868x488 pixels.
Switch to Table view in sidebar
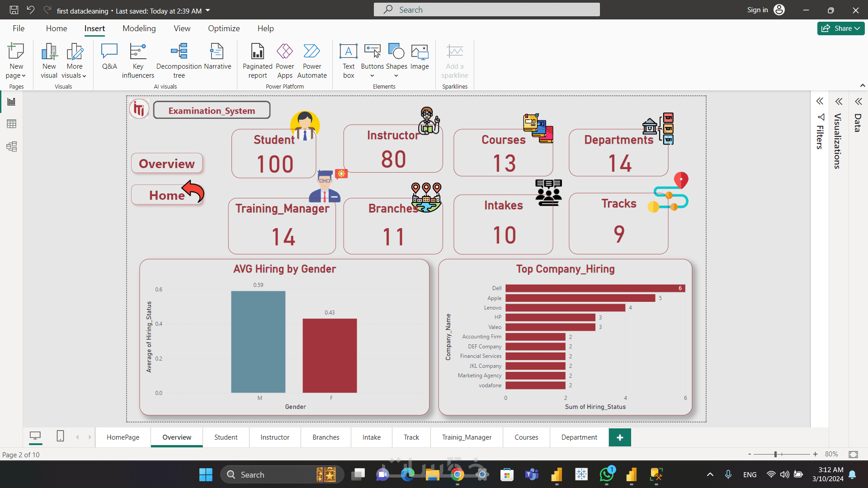click(12, 124)
